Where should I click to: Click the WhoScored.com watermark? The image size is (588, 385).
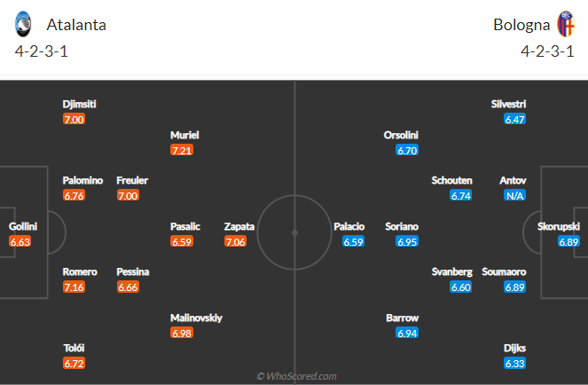[296, 376]
